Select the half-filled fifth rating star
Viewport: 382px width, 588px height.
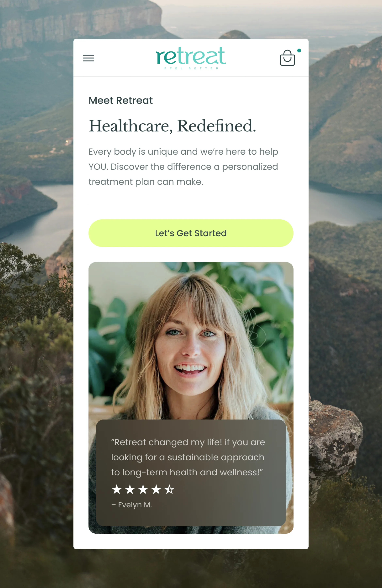pyautogui.click(x=169, y=489)
